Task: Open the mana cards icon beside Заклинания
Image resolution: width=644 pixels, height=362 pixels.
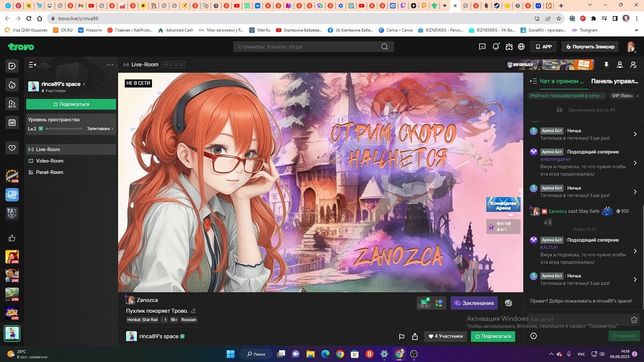Action: pyautogui.click(x=509, y=303)
